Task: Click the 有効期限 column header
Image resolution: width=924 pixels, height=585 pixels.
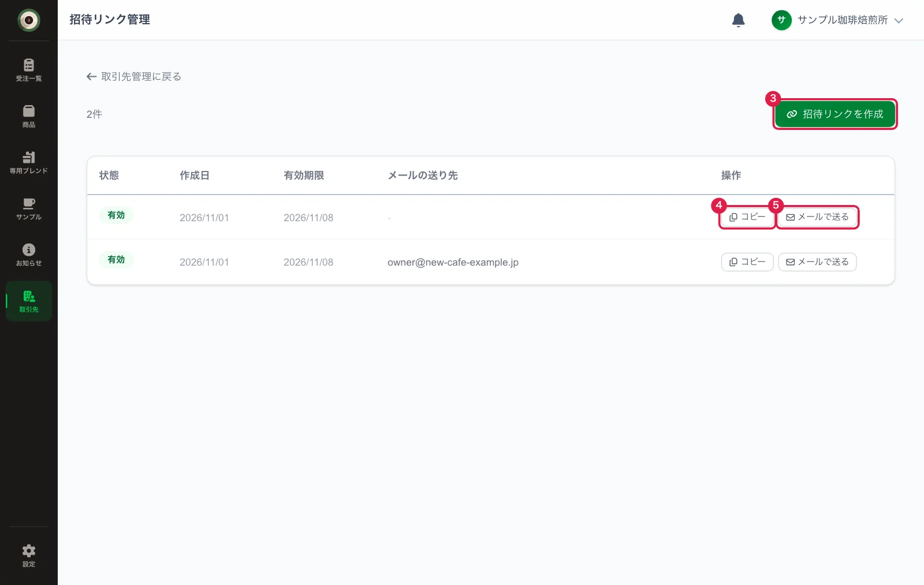Action: tap(304, 175)
